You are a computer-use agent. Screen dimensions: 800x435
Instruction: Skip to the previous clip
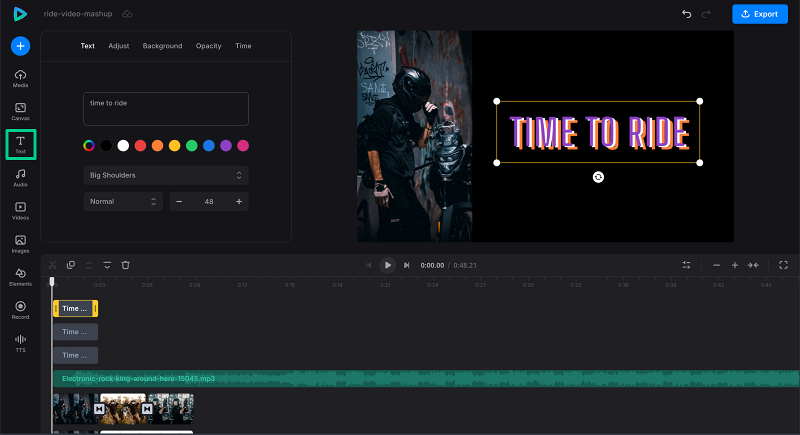(x=368, y=265)
